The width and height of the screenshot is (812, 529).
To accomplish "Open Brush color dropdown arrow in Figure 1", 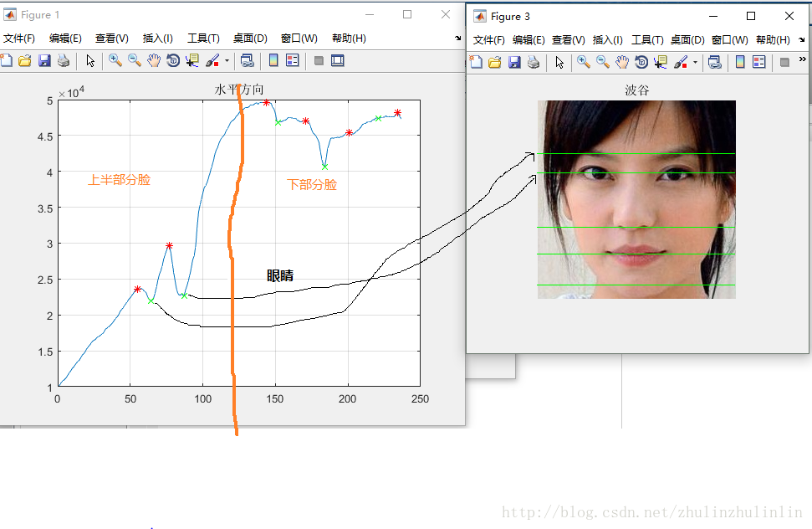I will coord(227,61).
